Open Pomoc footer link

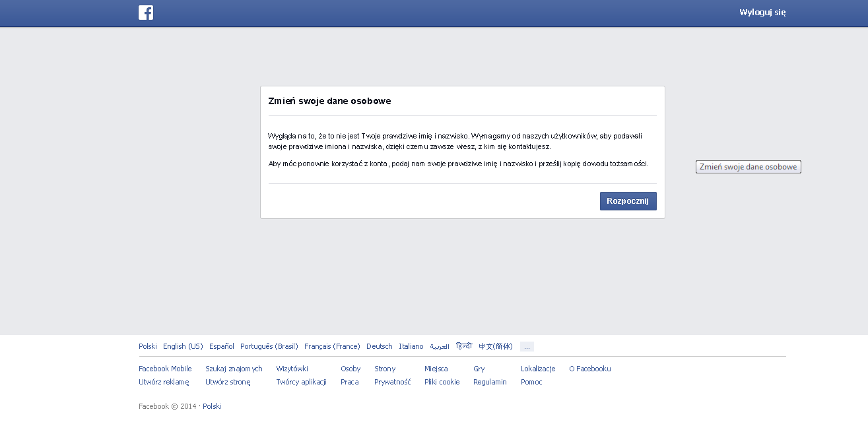[531, 382]
